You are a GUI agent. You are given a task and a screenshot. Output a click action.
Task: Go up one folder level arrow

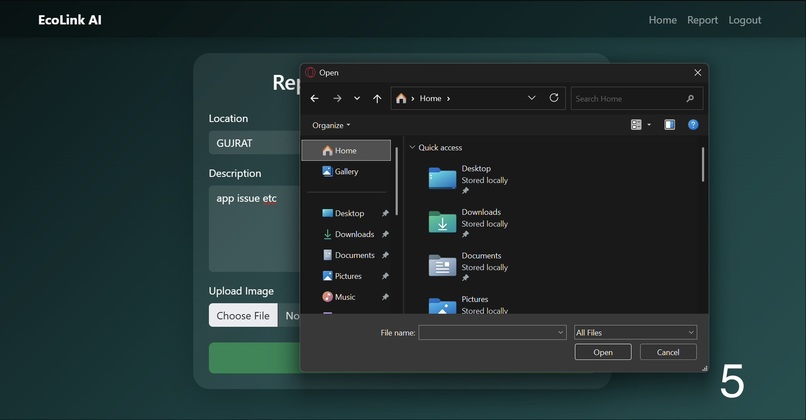tap(377, 98)
